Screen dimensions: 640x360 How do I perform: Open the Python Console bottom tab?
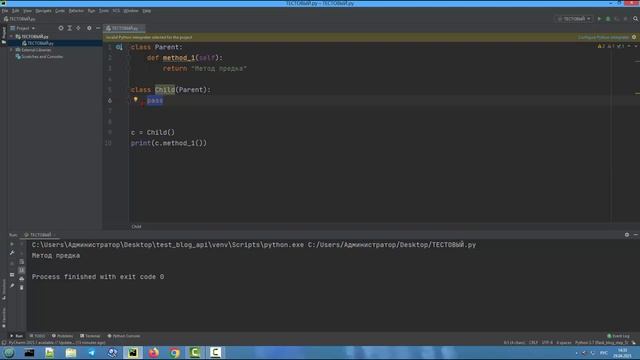(x=124, y=336)
